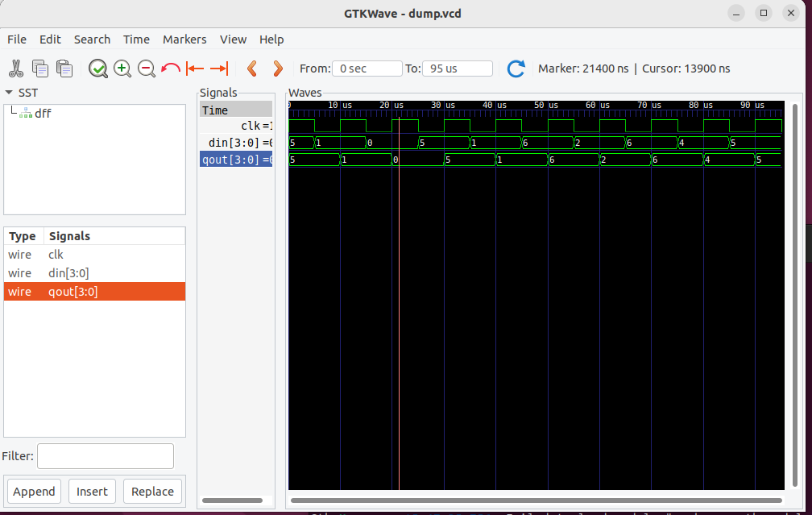The image size is (812, 515).
Task: Click the Signals column header in list
Action: pos(114,236)
